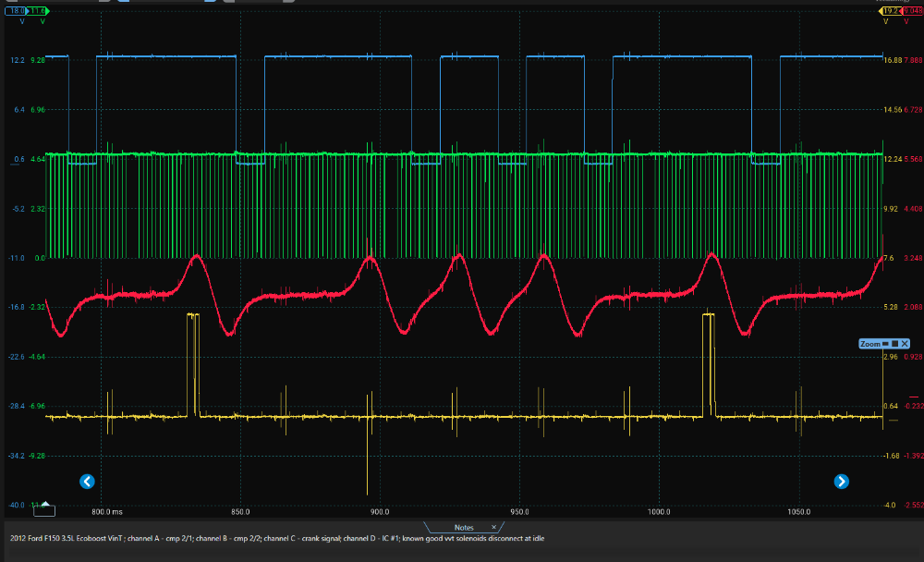The height and width of the screenshot is (562, 924).
Task: Select the Notes tab
Action: [463, 528]
